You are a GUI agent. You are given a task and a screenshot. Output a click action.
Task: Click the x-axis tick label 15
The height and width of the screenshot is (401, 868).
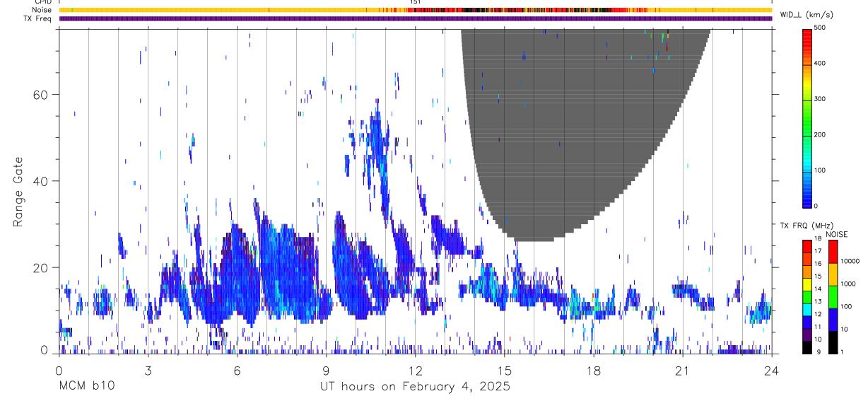(x=504, y=370)
